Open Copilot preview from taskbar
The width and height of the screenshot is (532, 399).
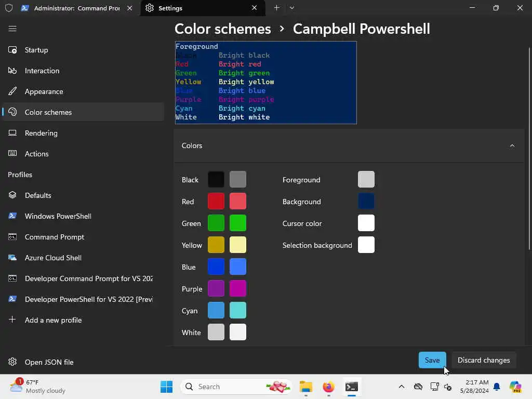515,387
